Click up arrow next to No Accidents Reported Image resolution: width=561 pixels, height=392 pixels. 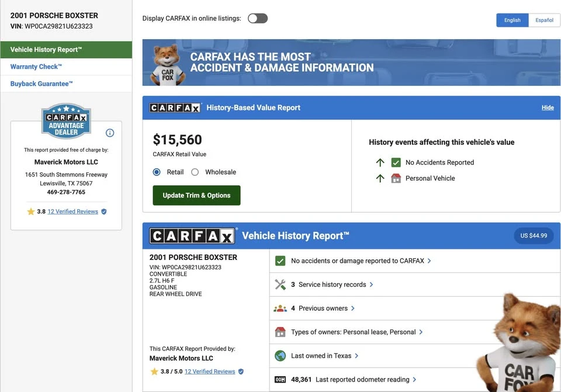point(380,162)
